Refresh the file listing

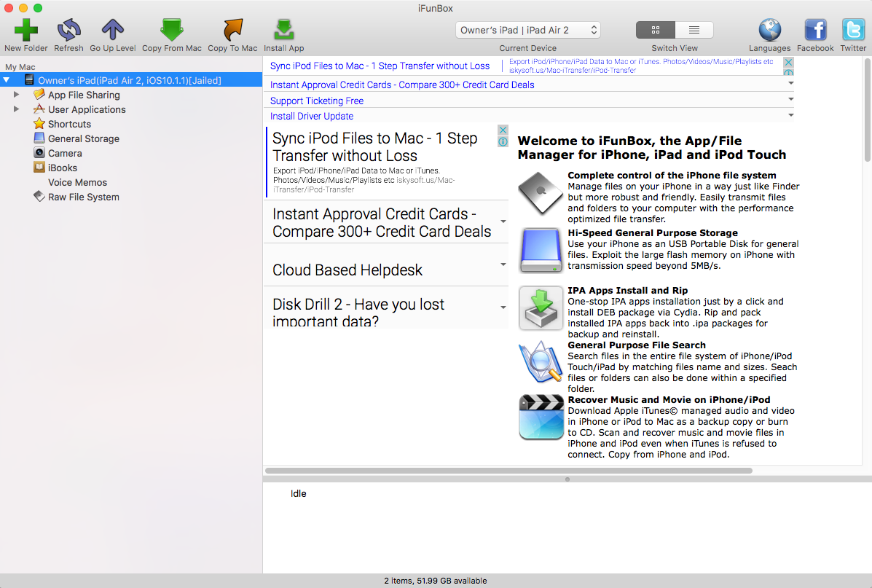[x=69, y=30]
